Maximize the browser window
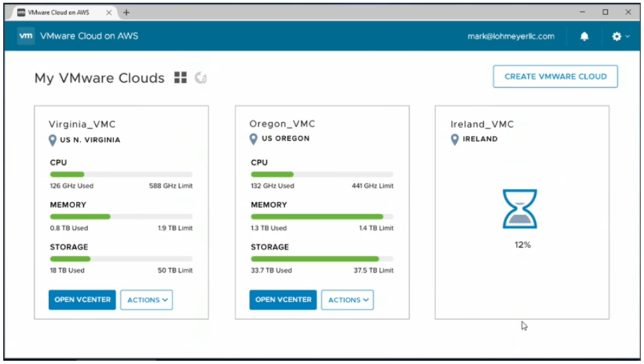Screen dimensions: 644x364 point(605,12)
